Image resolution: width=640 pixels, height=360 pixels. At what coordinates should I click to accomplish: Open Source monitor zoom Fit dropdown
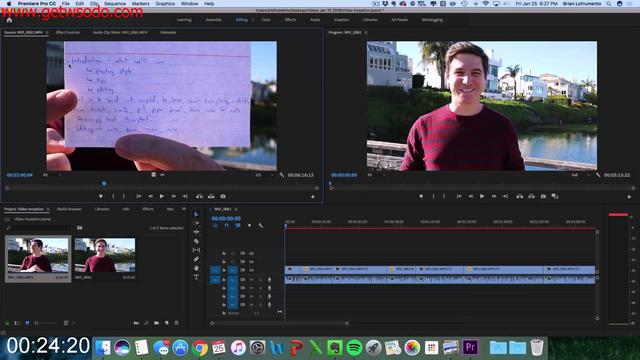coord(52,175)
